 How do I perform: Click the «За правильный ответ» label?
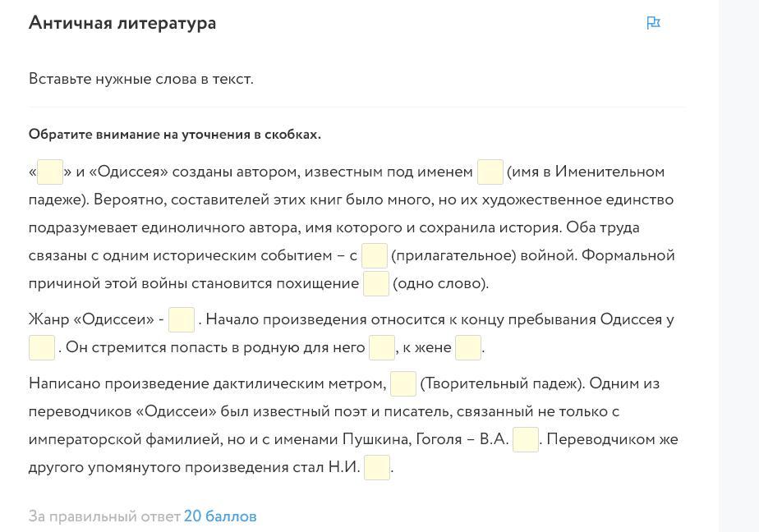click(104, 516)
